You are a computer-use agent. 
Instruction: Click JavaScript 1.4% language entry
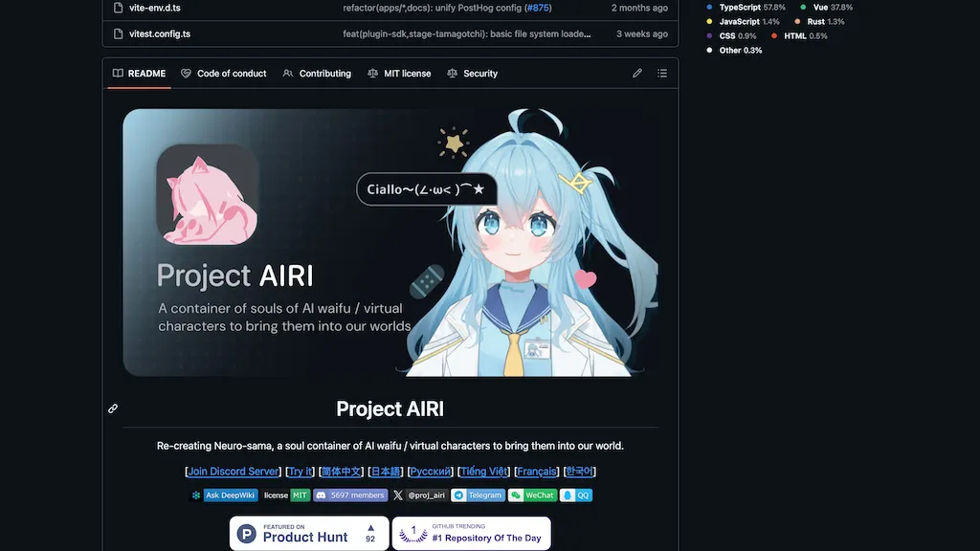pos(743,22)
